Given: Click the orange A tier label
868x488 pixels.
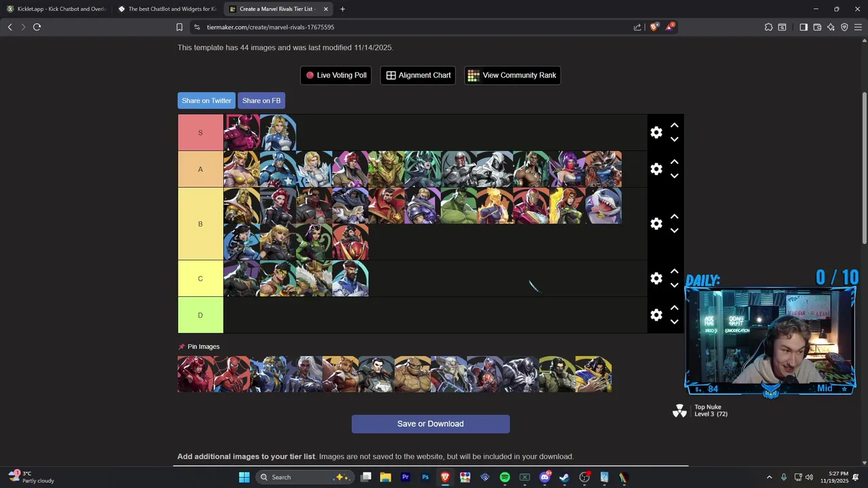Looking at the screenshot, I should pyautogui.click(x=200, y=169).
